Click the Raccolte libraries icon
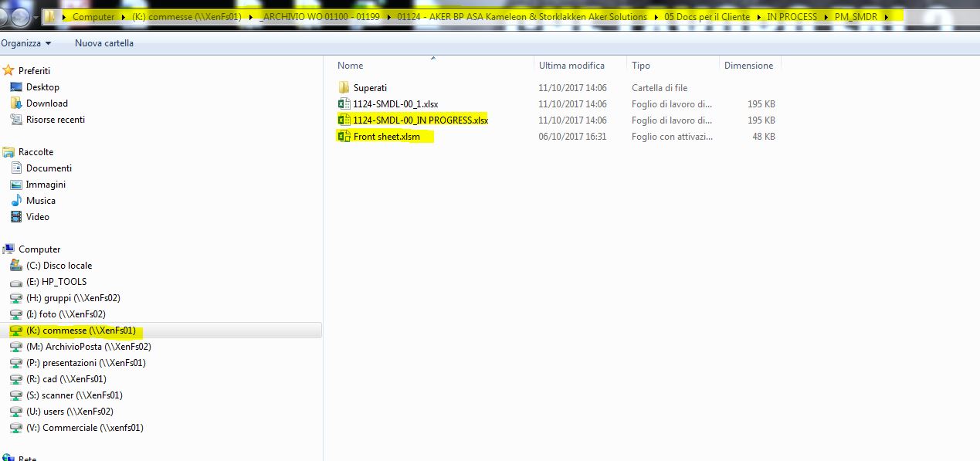 8,152
